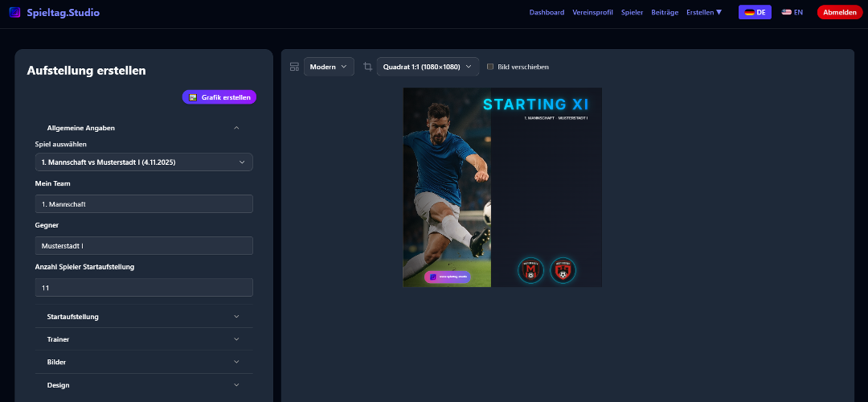Viewport: 868px width, 402px height.
Task: Click the spieltag.studio watermark badge in preview
Action: pyautogui.click(x=448, y=277)
